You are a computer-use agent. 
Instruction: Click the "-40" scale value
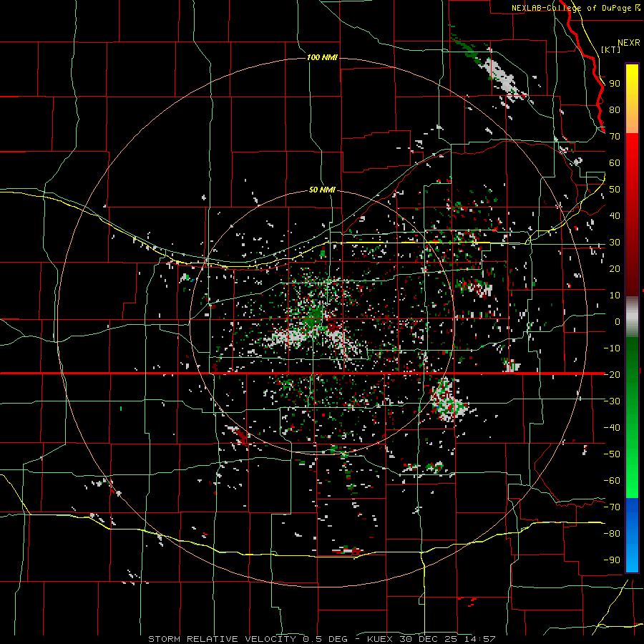pos(612,428)
